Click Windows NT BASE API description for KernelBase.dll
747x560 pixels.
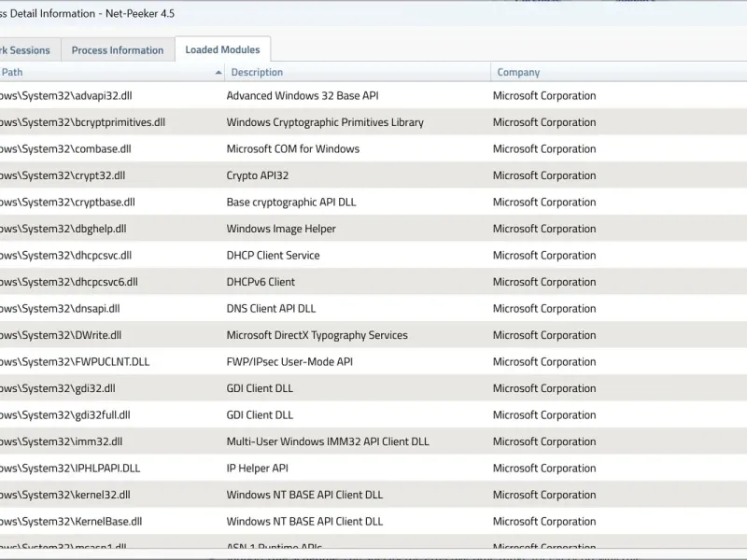[x=304, y=523]
